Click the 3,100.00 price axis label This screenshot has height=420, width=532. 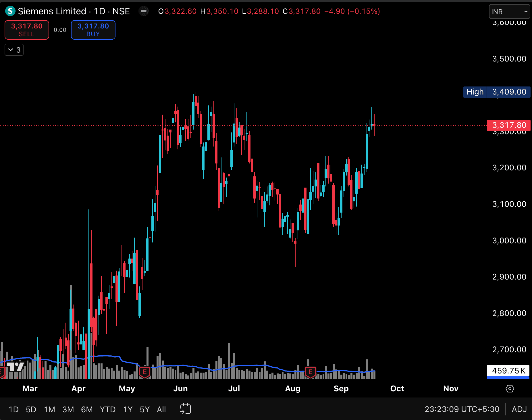tap(509, 204)
